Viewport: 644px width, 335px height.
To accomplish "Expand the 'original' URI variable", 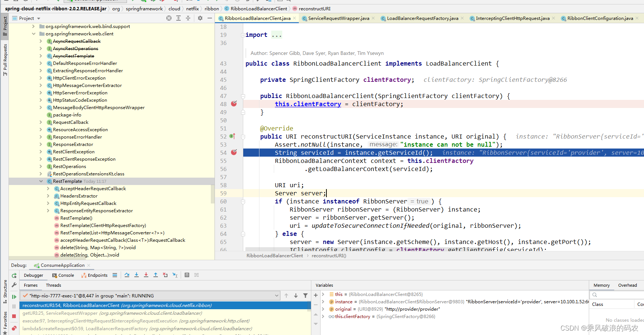I will [x=323, y=309].
